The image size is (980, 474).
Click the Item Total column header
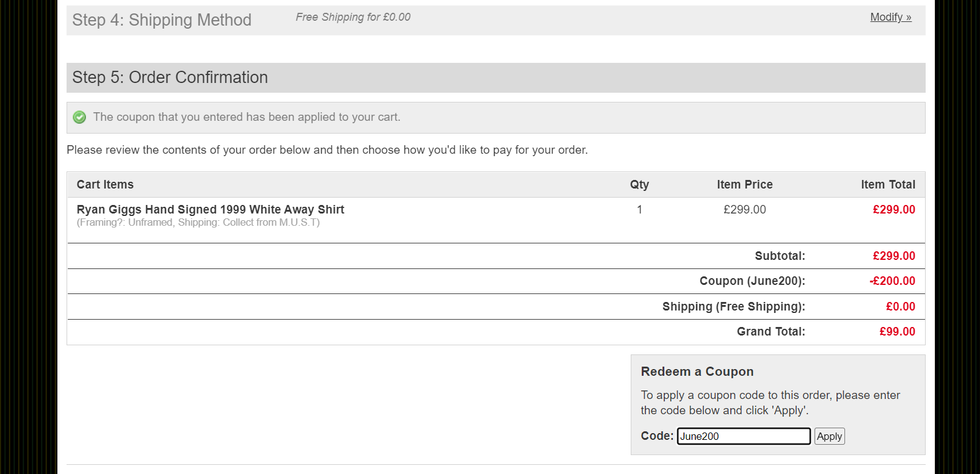pyautogui.click(x=888, y=184)
